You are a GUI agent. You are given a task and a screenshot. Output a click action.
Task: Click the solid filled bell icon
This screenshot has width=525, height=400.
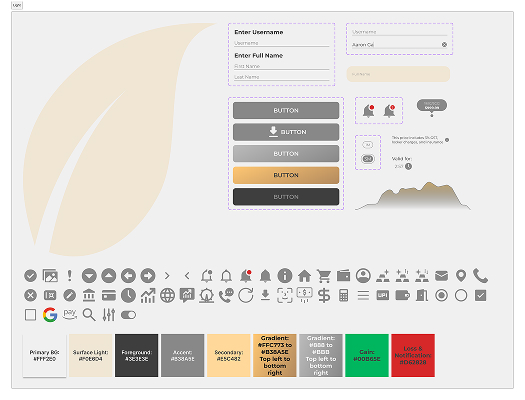(265, 276)
